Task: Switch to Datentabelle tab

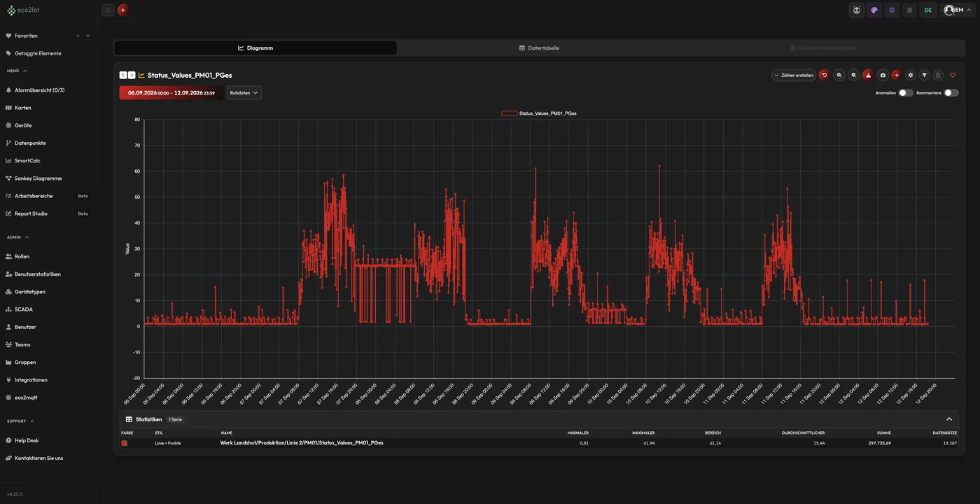Action: [x=539, y=48]
